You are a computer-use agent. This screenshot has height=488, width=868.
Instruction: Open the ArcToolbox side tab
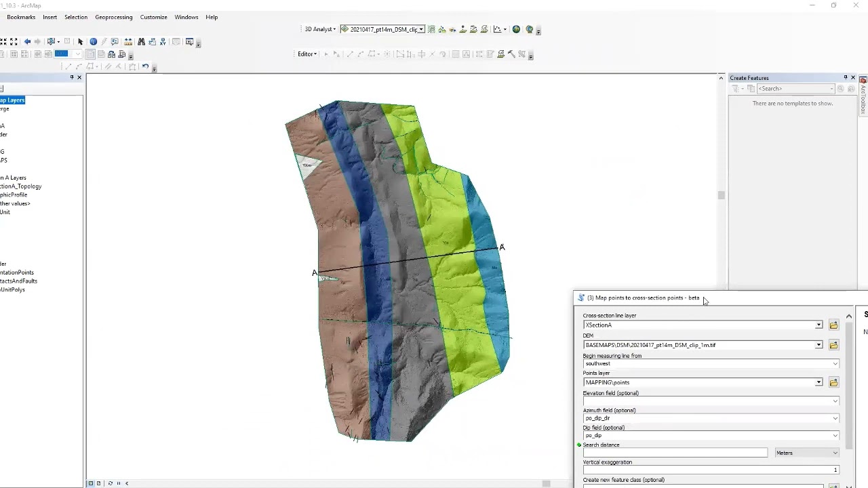863,95
